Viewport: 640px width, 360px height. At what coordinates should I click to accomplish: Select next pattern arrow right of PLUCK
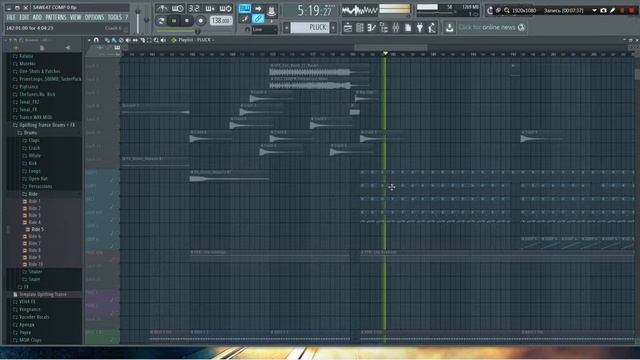pos(333,27)
